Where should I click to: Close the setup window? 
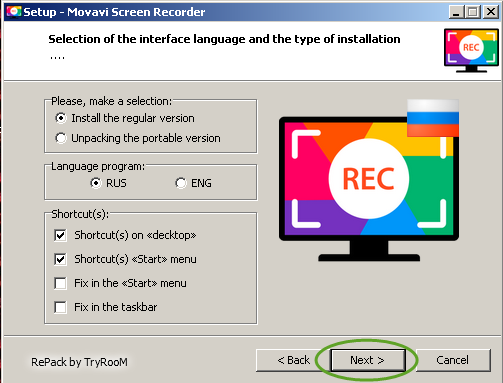click(x=491, y=12)
